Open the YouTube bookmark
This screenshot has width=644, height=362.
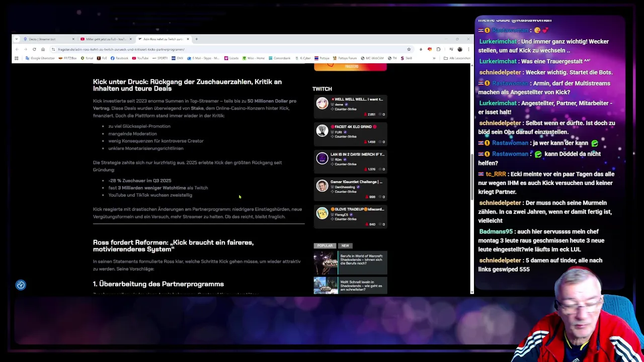140,58
